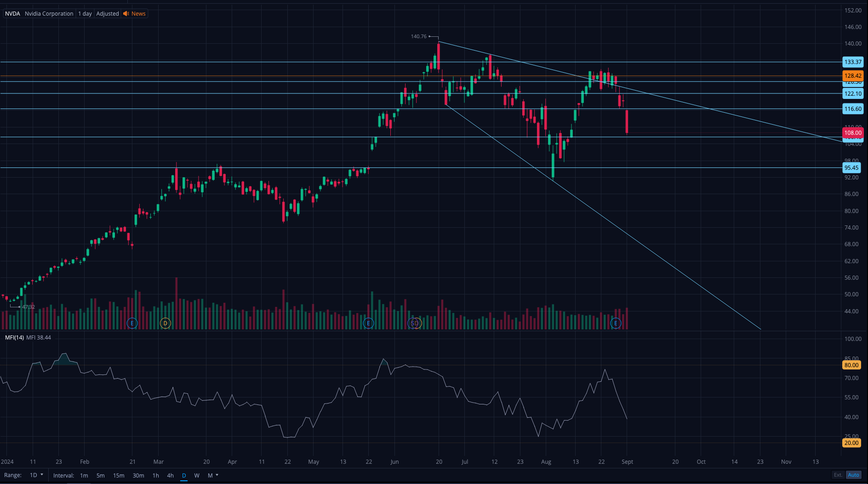The image size is (868, 484).
Task: Click the NVDA ticker symbol
Action: click(x=12, y=14)
